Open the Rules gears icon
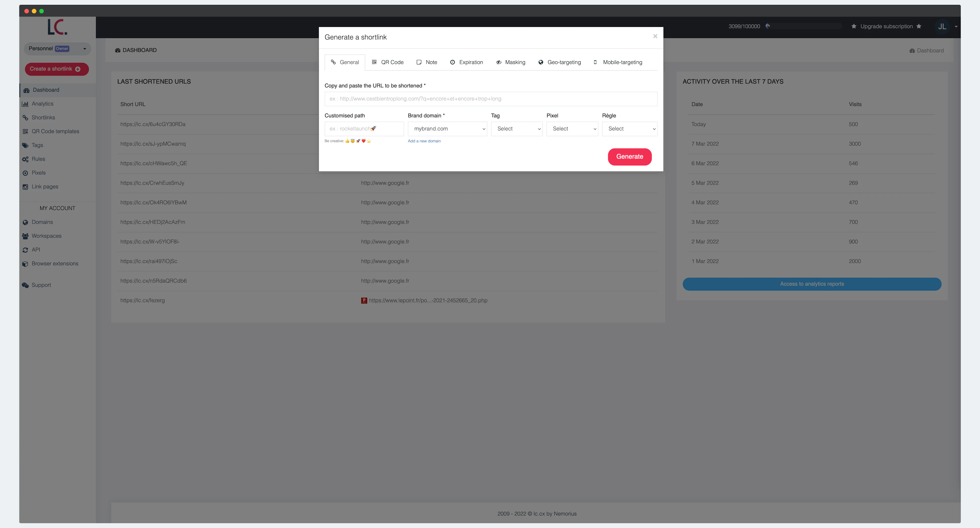 pyautogui.click(x=25, y=159)
